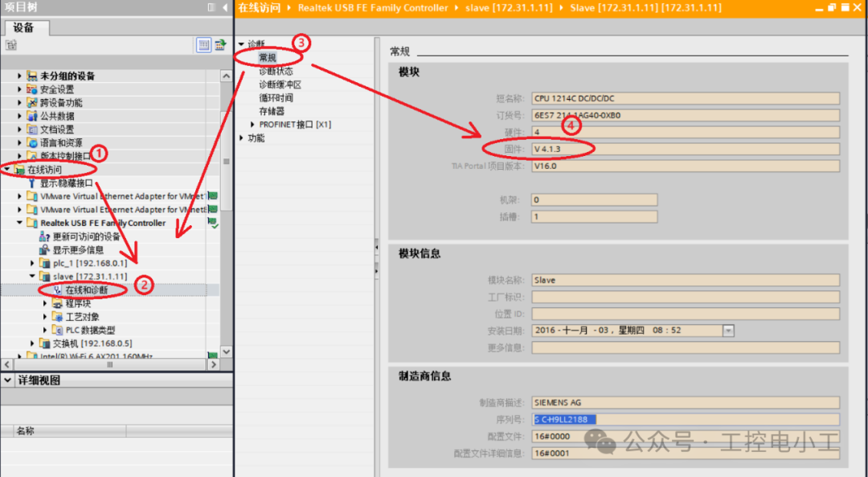Click the 固件 field V 4.1.3

coord(686,149)
